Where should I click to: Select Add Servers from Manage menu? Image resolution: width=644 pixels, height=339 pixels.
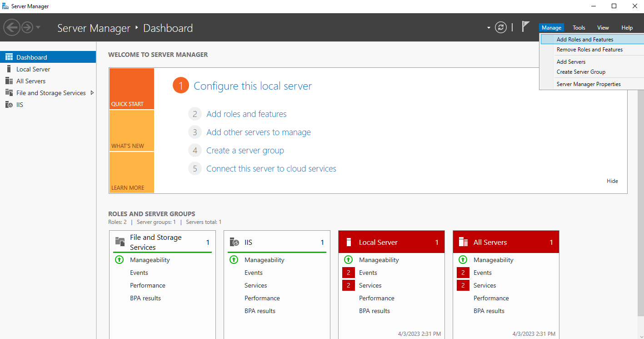pos(592,62)
